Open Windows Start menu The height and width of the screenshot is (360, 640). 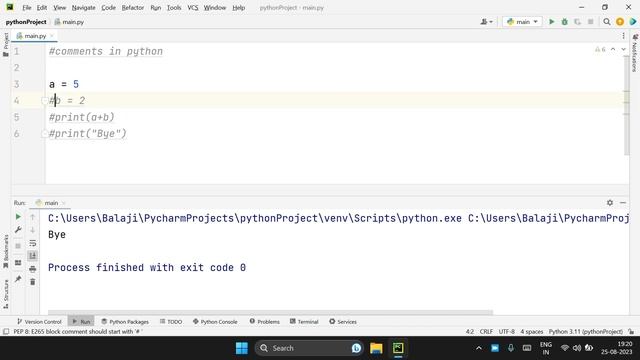click(x=242, y=348)
